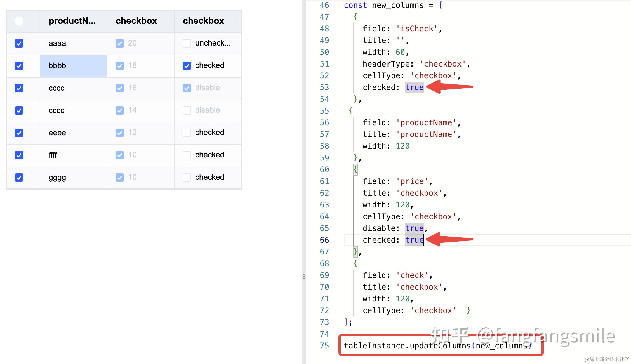Uncheck the row checkbox for gggg
Image resolution: width=631 pixels, height=364 pixels.
19,178
